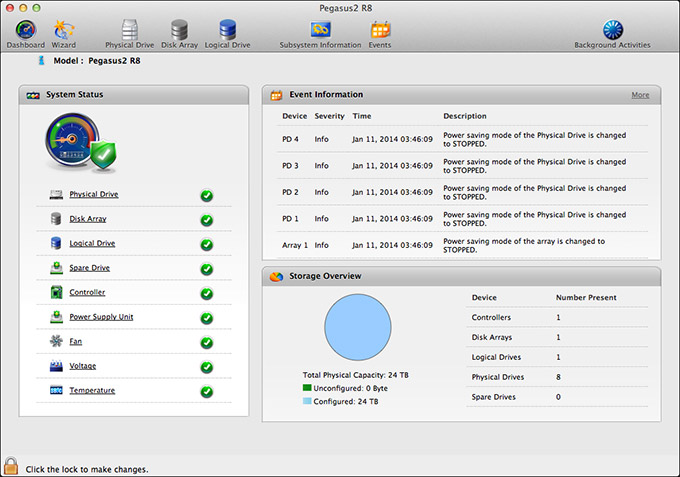The width and height of the screenshot is (680, 477).
Task: Click the light blue Configured legend swatch
Action: point(307,401)
